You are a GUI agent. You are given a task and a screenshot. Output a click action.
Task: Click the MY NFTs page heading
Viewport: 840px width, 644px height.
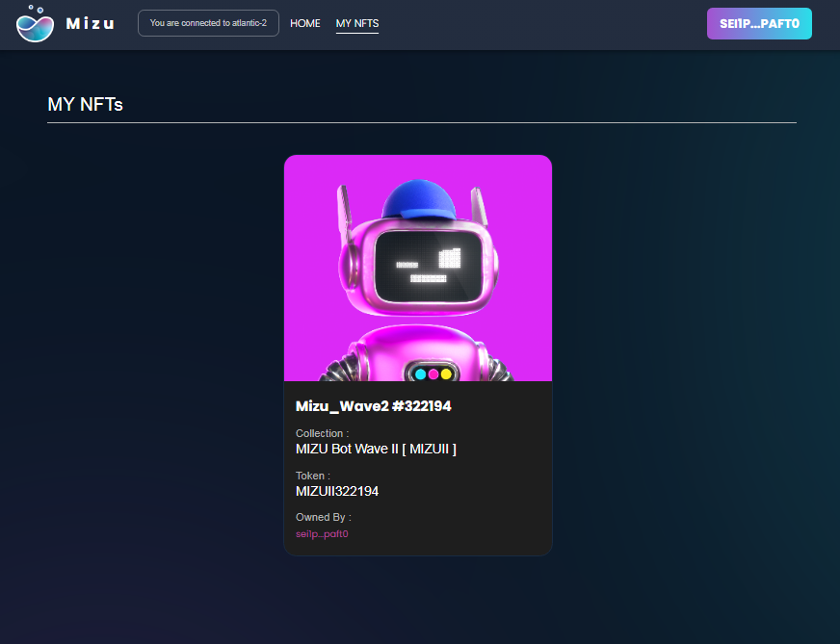tap(85, 104)
